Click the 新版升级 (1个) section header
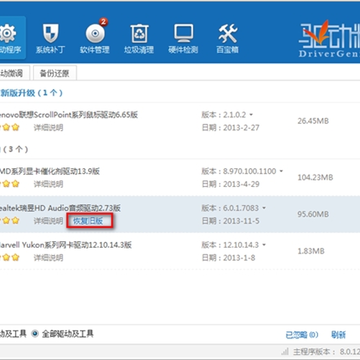 point(31,93)
